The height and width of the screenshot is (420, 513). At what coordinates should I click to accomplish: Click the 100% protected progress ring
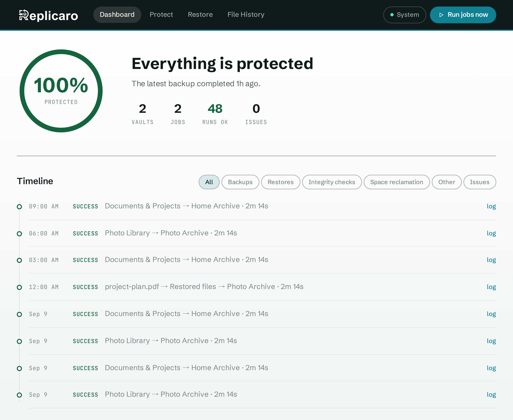tap(61, 91)
